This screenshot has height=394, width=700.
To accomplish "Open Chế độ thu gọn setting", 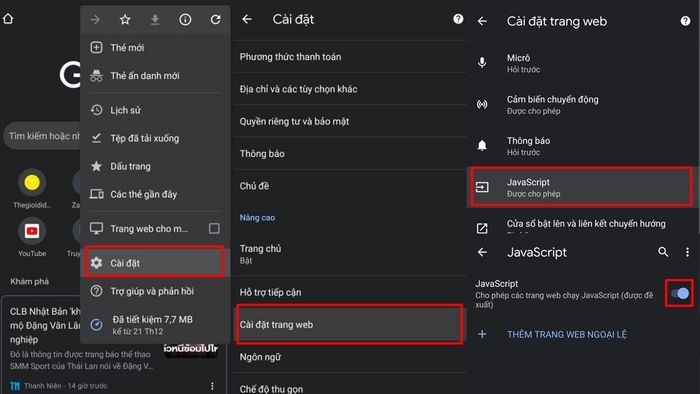I will pyautogui.click(x=350, y=387).
